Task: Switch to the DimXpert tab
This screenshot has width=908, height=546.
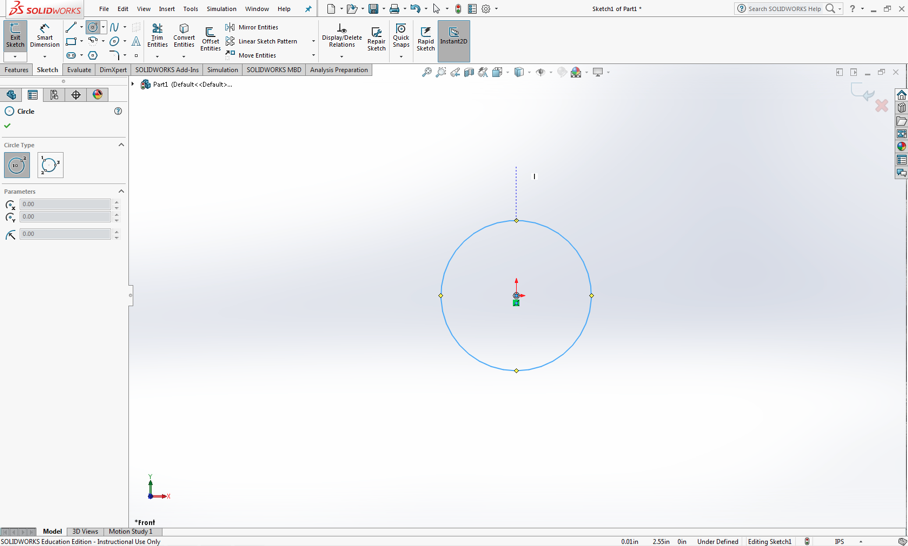Action: coord(113,70)
